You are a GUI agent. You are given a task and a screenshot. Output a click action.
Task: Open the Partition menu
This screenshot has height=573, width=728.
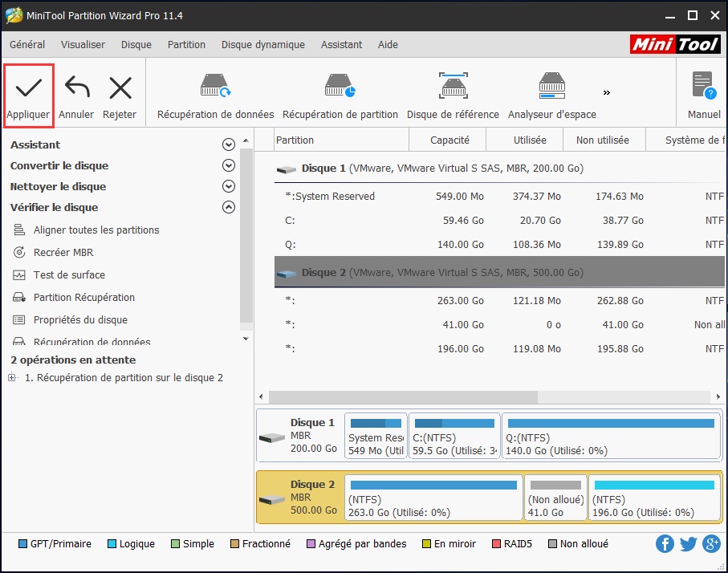pyautogui.click(x=187, y=45)
